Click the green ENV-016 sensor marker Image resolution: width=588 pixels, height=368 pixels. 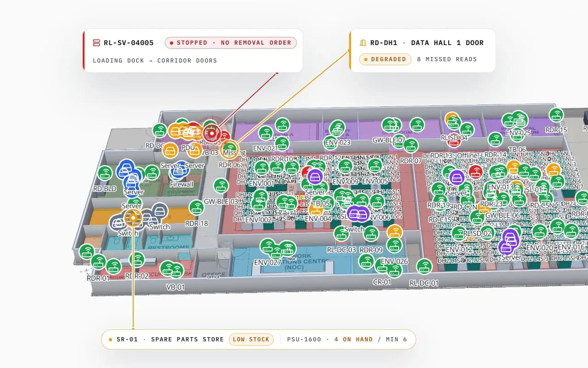pyautogui.click(x=571, y=231)
